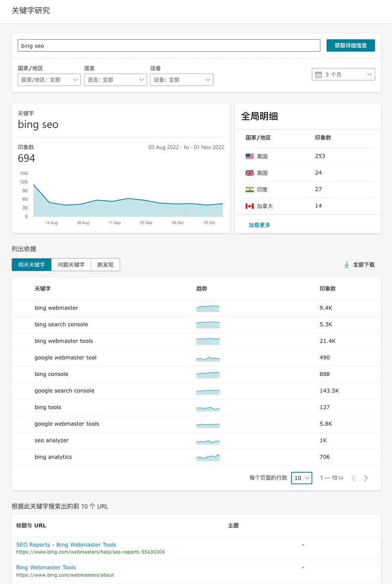Viewport: 392px width, 584px height.
Task: Click the google search console keyword
Action: click(64, 391)
